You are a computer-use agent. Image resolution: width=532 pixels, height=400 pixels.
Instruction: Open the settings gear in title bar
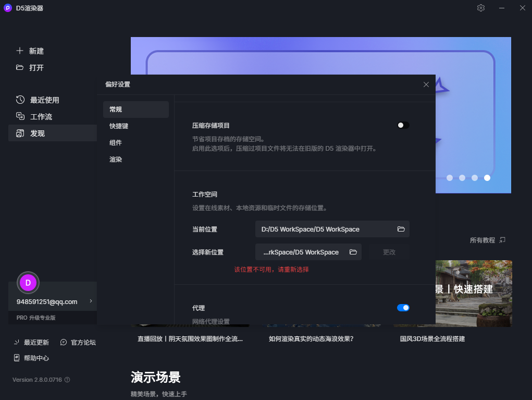click(480, 8)
